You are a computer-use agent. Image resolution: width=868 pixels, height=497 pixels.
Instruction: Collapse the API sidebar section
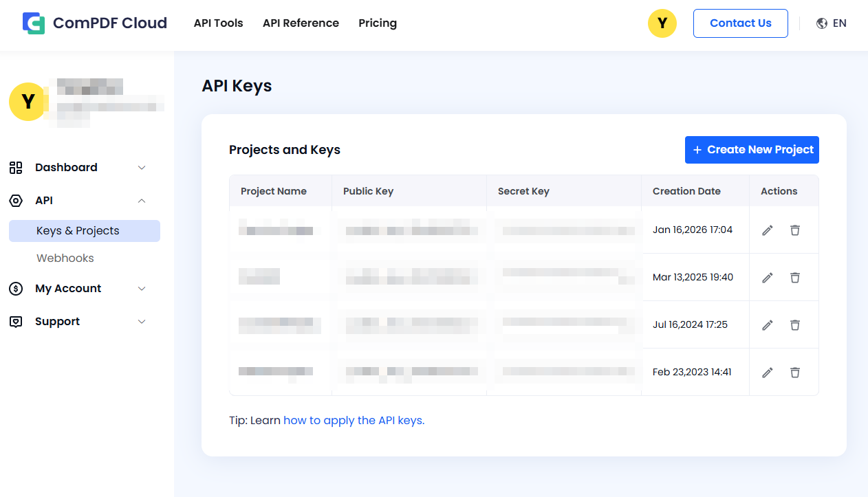pyautogui.click(x=141, y=200)
